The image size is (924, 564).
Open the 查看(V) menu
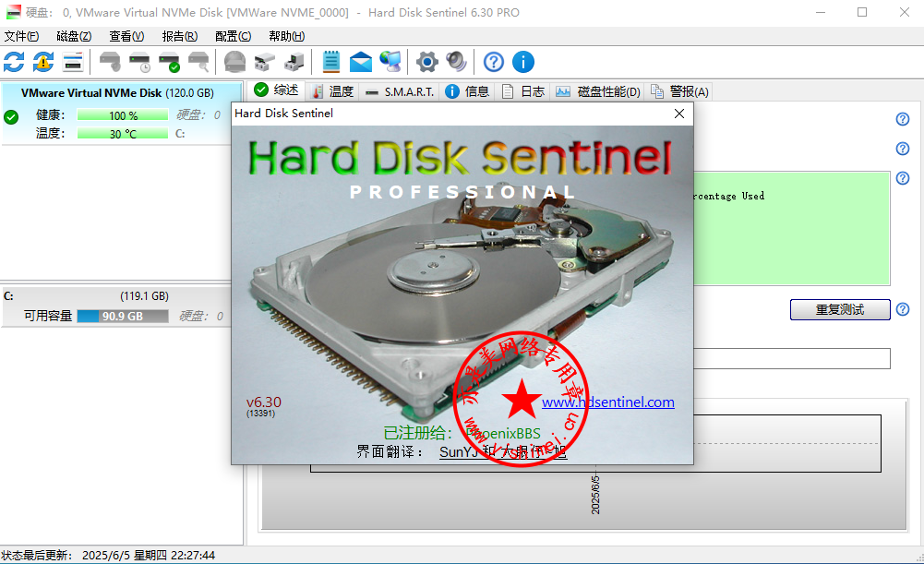click(x=126, y=37)
